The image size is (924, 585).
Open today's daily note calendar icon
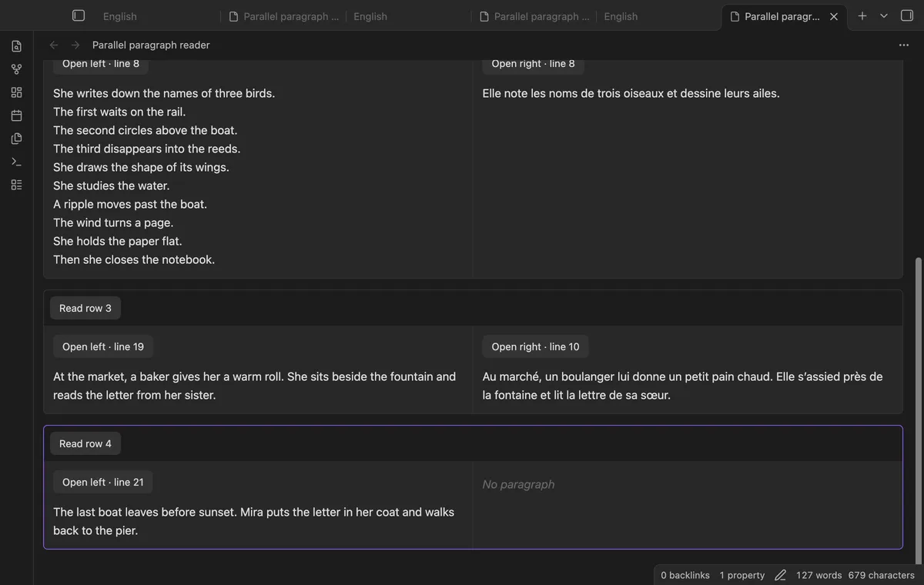click(x=16, y=115)
